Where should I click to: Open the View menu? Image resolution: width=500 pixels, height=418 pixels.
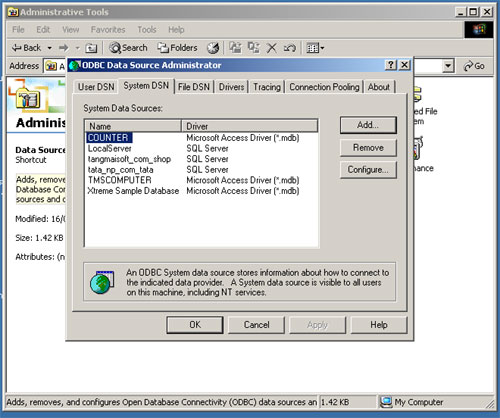click(x=71, y=30)
